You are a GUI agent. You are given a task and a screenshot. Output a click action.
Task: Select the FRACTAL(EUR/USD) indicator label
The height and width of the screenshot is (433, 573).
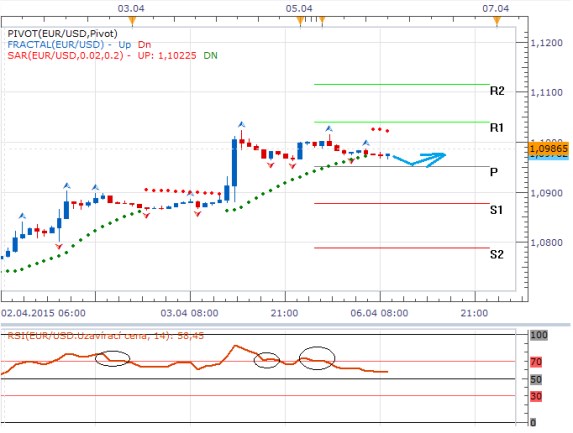[x=56, y=45]
